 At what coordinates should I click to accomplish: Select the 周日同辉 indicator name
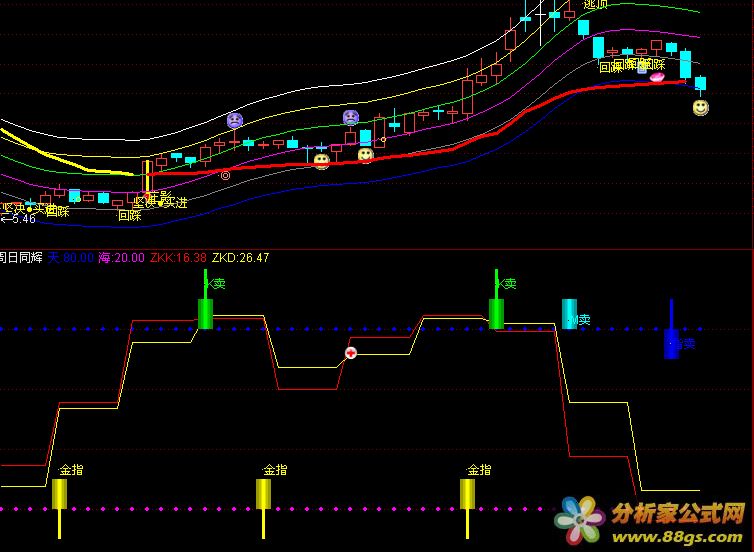pyautogui.click(x=21, y=257)
